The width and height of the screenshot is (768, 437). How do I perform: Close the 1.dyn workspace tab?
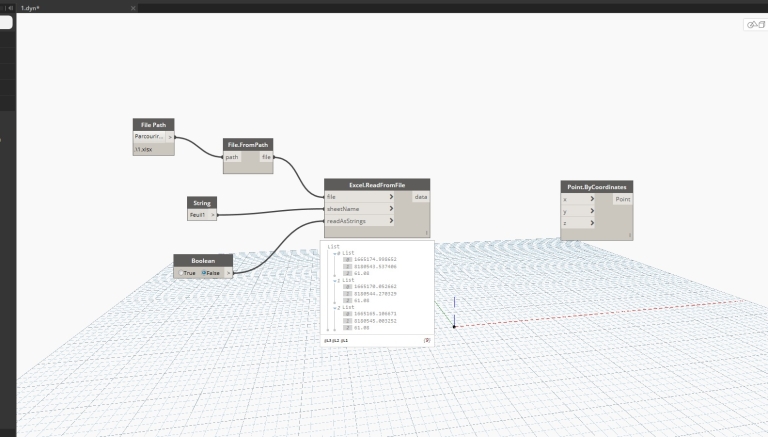coord(133,8)
